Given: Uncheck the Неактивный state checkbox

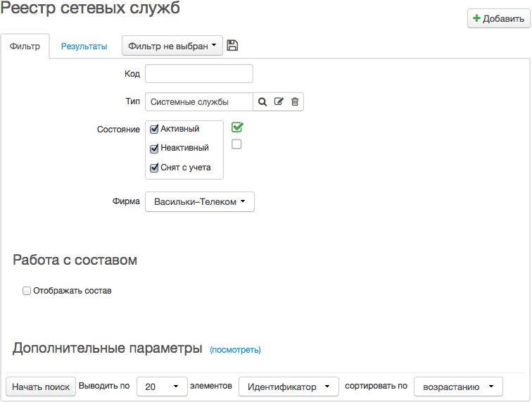Looking at the screenshot, I should [x=154, y=149].
